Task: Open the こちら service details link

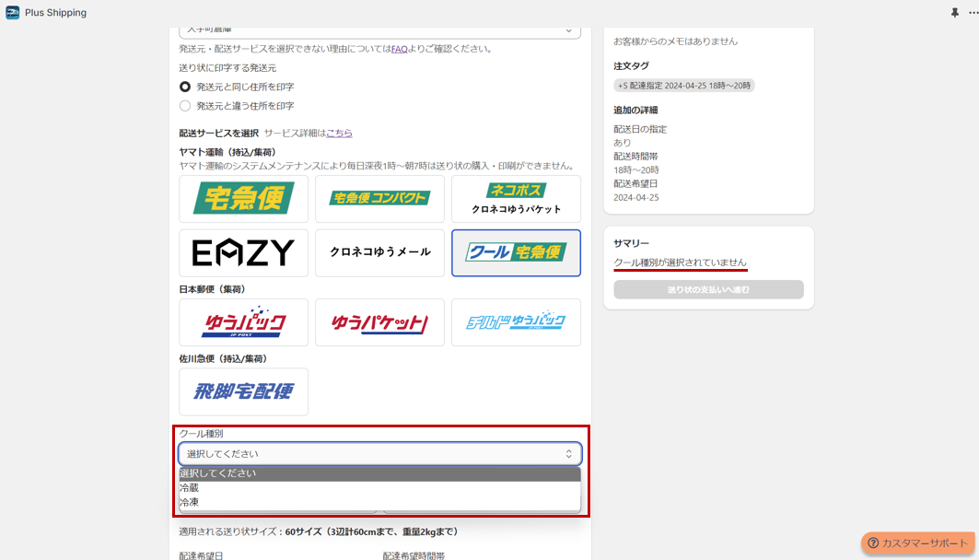Action: pos(339,133)
